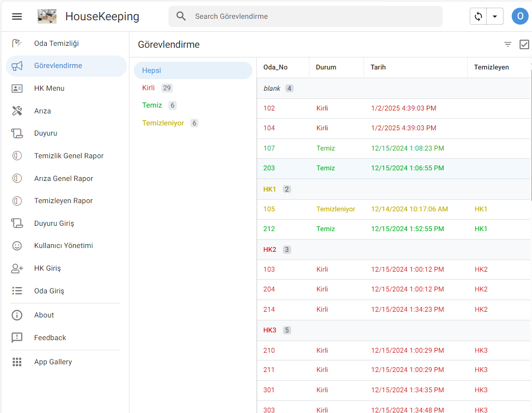Click the Kullanıcı Yönetimi smiley icon

17,246
